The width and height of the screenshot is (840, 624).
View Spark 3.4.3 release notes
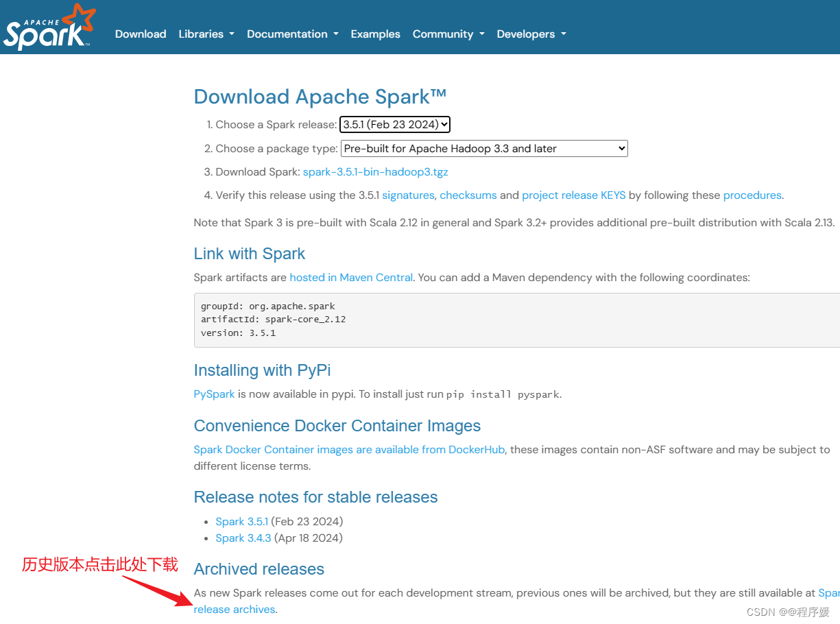coord(243,538)
